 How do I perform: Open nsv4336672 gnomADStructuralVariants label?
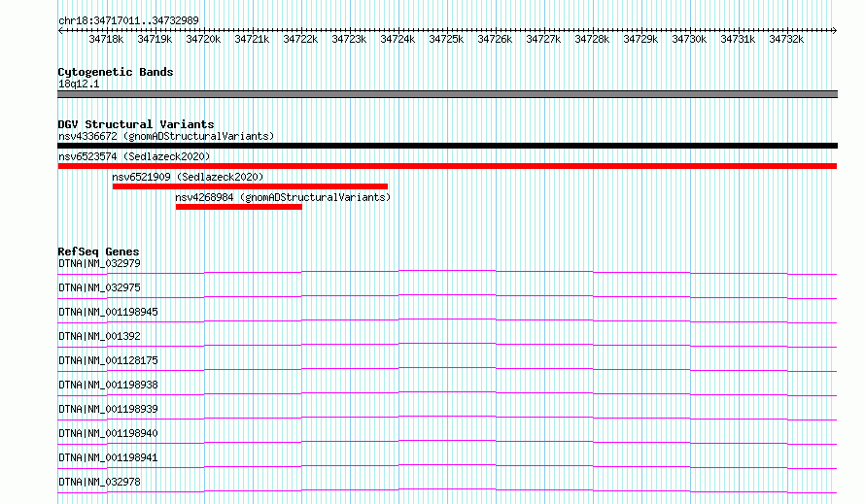point(166,136)
